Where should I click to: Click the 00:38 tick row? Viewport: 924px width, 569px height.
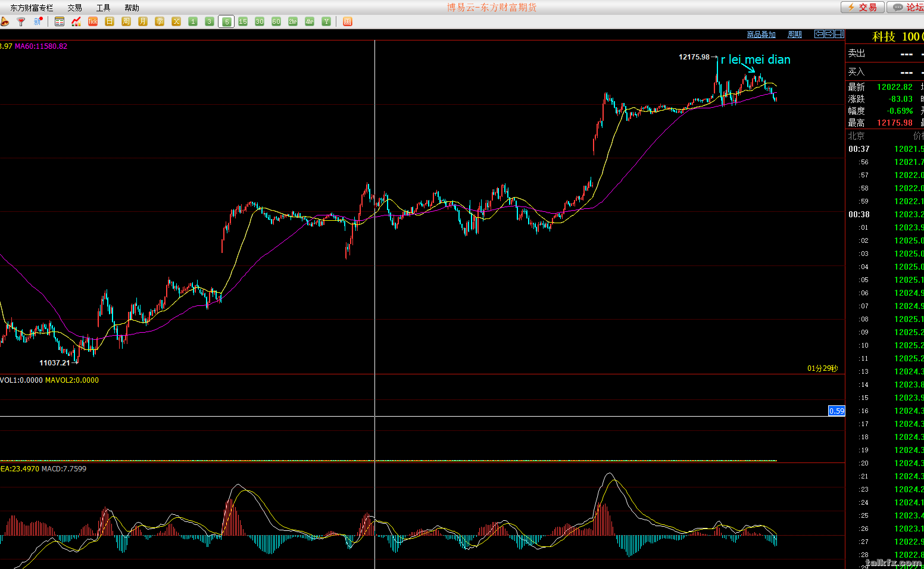(885, 215)
